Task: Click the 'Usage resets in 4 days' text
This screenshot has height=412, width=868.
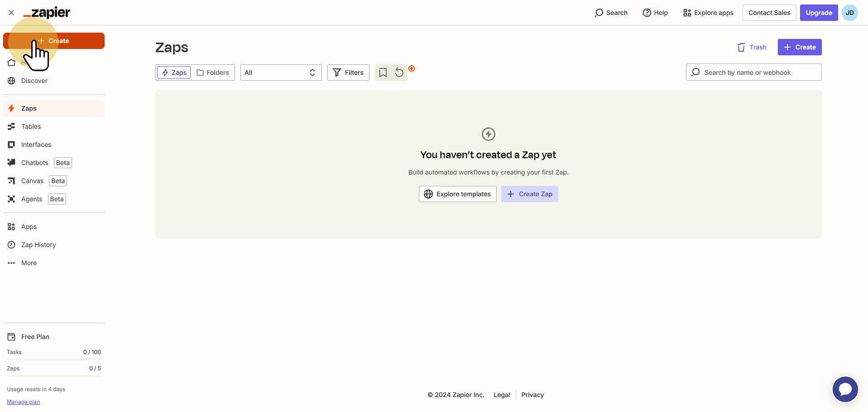Action: [x=36, y=389]
